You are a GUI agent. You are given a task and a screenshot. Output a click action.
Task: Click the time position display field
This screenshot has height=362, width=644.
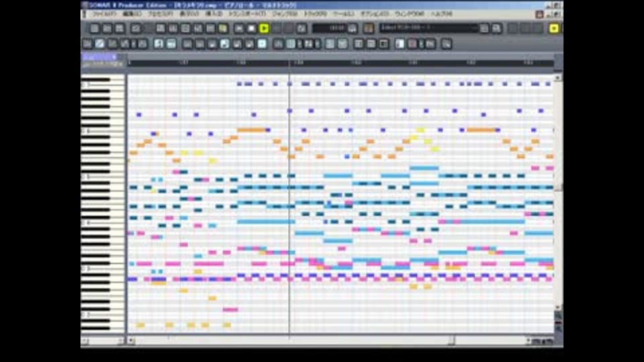point(330,28)
